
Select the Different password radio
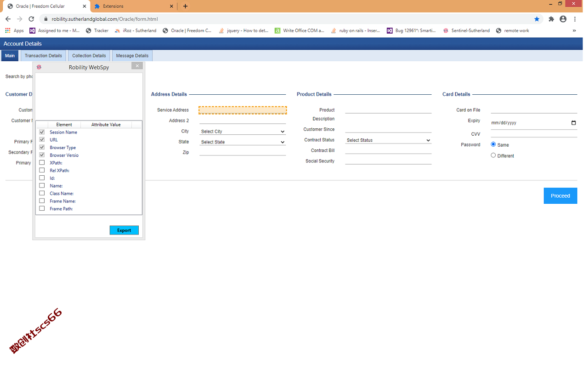493,155
